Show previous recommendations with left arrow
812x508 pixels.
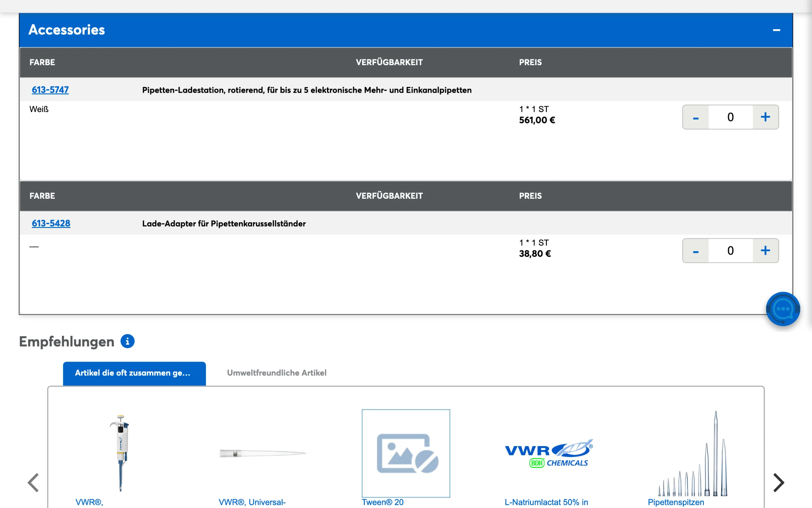tap(33, 483)
